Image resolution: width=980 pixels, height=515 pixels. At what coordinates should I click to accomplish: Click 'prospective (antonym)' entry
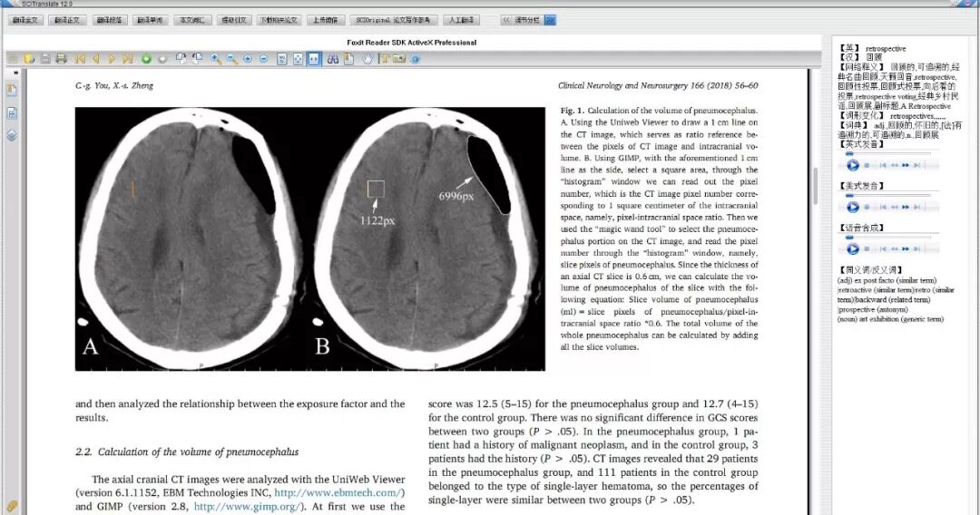pos(873,309)
